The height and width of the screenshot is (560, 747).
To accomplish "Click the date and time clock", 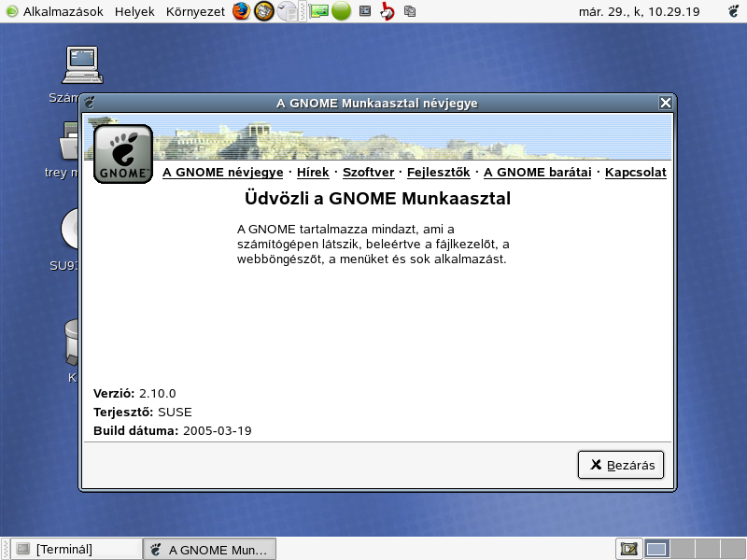I will [639, 11].
